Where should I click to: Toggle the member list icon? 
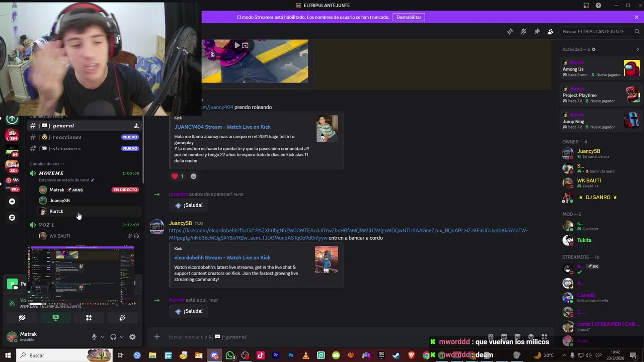pos(550,31)
